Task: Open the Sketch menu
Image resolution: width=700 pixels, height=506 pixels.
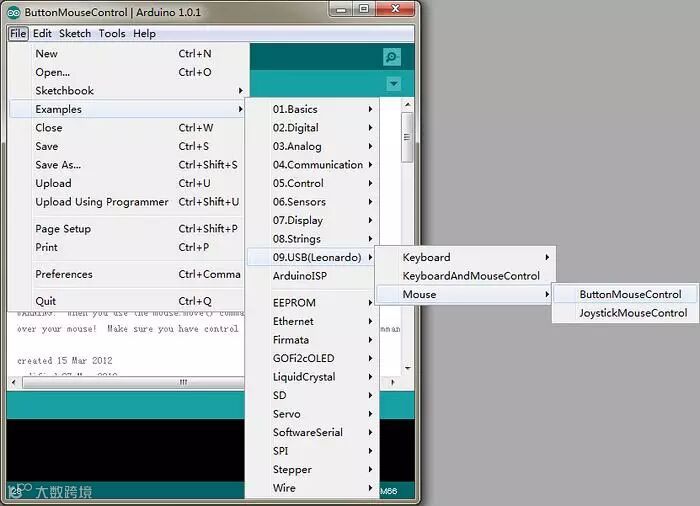Action: [75, 33]
